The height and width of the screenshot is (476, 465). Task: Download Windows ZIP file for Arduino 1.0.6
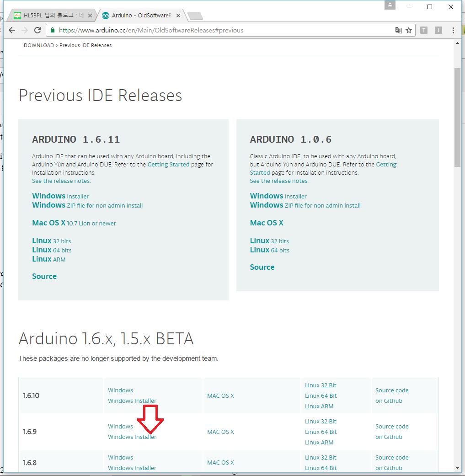point(305,205)
